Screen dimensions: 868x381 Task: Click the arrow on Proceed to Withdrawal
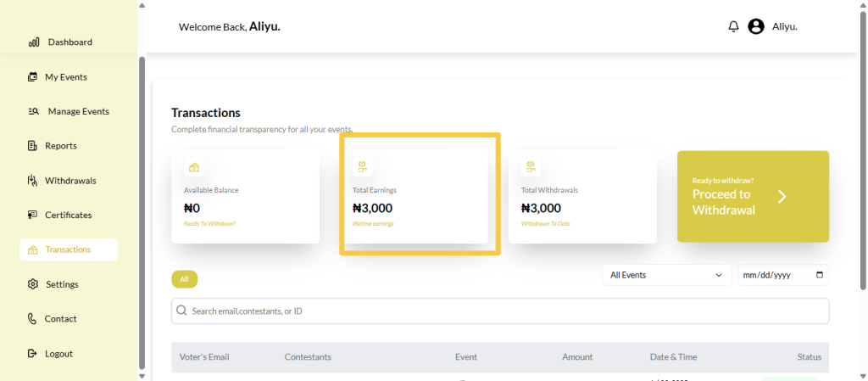tap(782, 197)
